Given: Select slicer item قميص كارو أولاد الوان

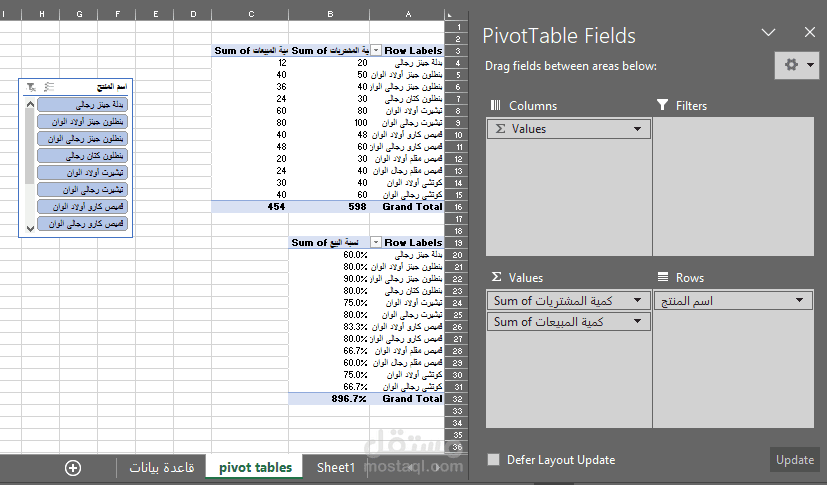Looking at the screenshot, I should [82, 206].
